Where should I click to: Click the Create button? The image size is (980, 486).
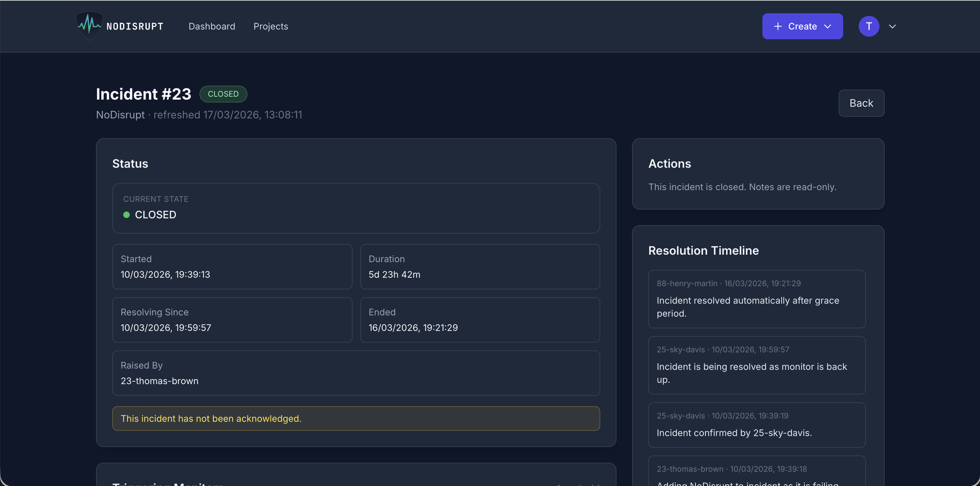(x=802, y=26)
